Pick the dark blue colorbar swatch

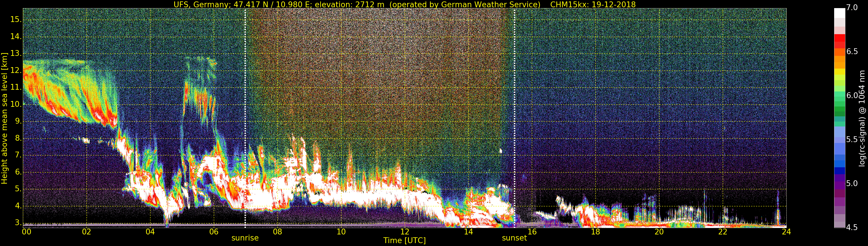[839, 170]
